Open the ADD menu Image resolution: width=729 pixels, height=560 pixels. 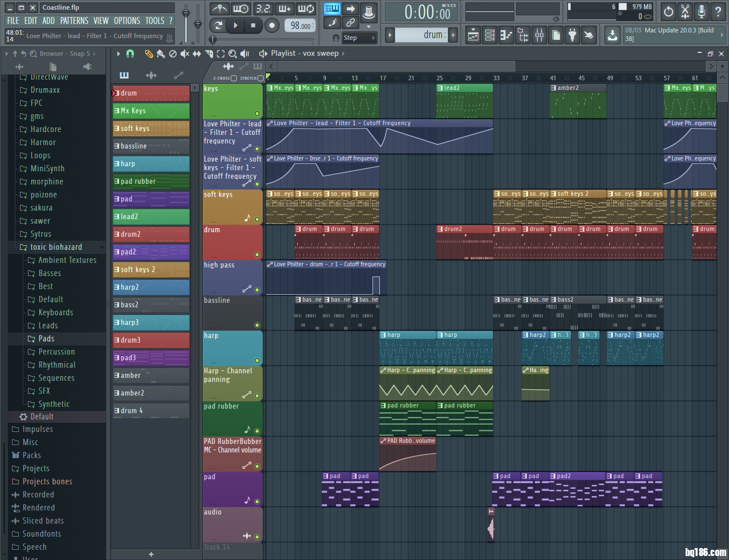click(49, 20)
